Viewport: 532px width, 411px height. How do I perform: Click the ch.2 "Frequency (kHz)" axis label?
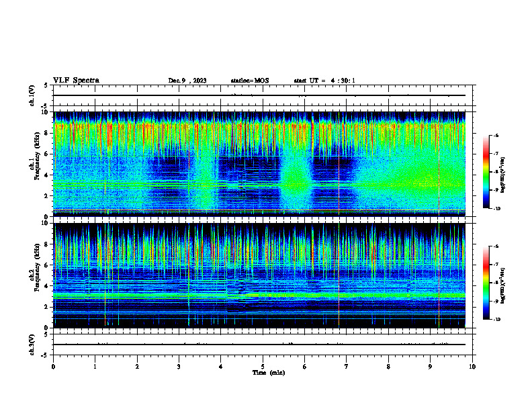(x=37, y=267)
